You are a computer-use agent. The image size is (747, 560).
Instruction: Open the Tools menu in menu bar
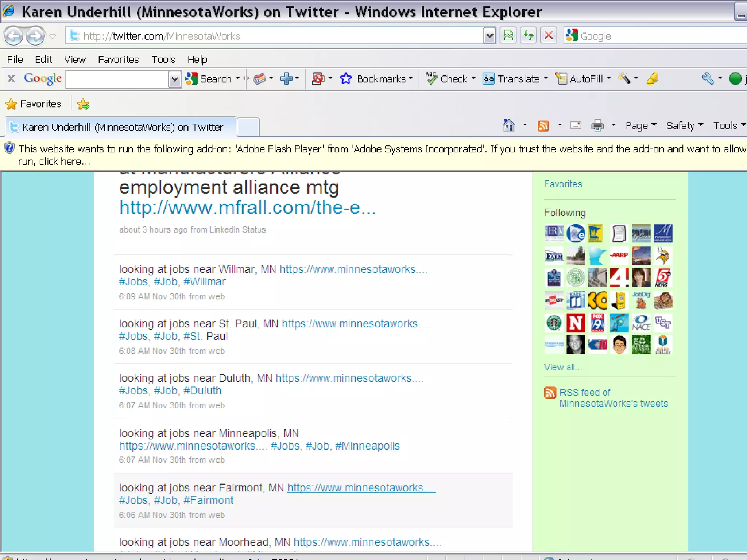pos(163,59)
